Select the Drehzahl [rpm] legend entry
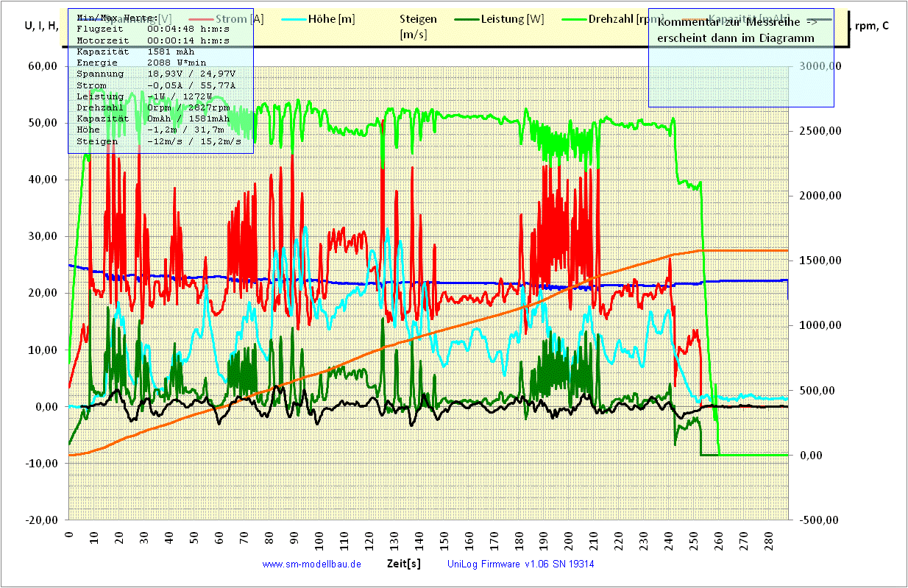Screen dimensions: 908x588 point(626,19)
